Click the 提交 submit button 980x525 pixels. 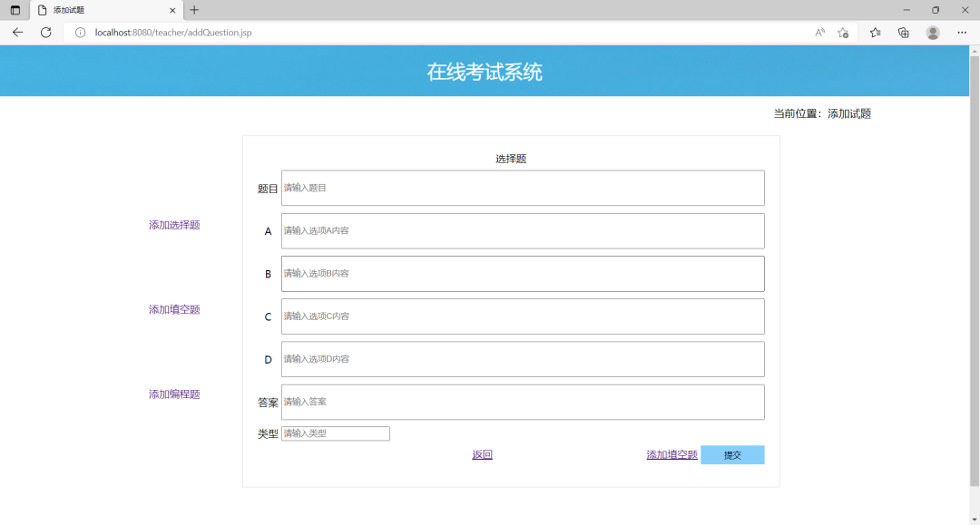click(732, 453)
